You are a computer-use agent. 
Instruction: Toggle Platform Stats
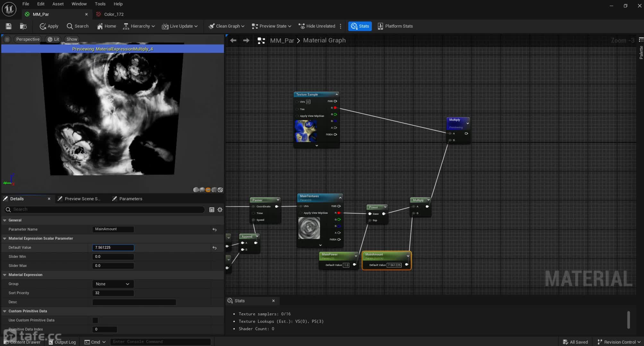coord(395,26)
